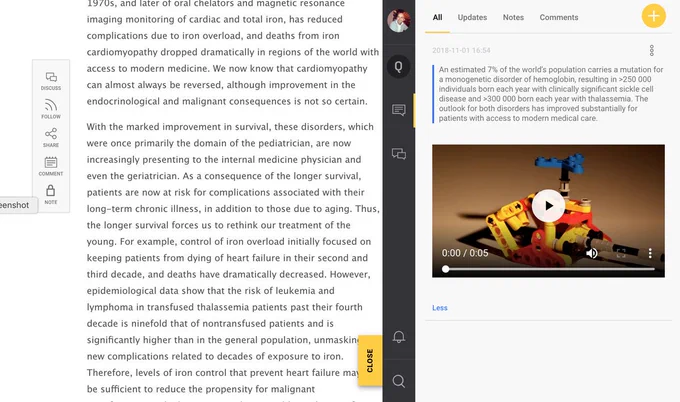Switch to the Comments tab
Image resolution: width=680 pixels, height=402 pixels.
point(559,17)
